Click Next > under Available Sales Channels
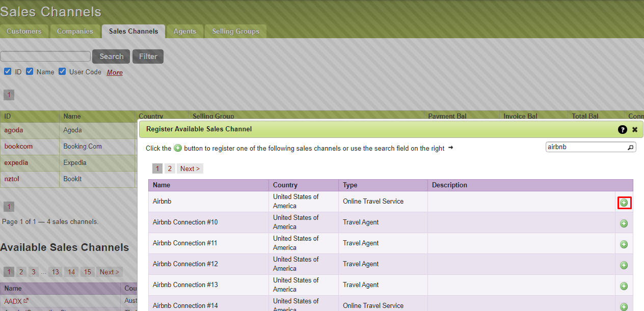Image resolution: width=644 pixels, height=311 pixels. [x=110, y=272]
